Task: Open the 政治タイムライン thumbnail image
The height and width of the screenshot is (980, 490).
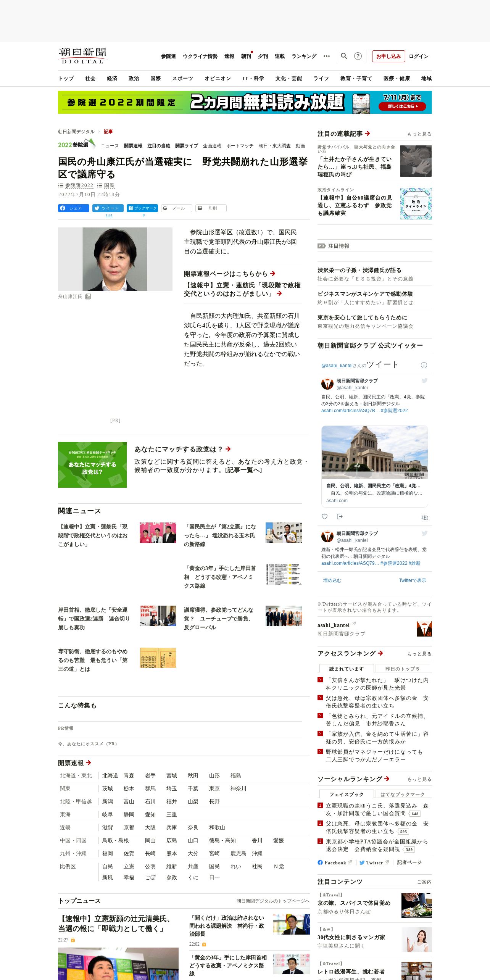Action: tap(416, 203)
